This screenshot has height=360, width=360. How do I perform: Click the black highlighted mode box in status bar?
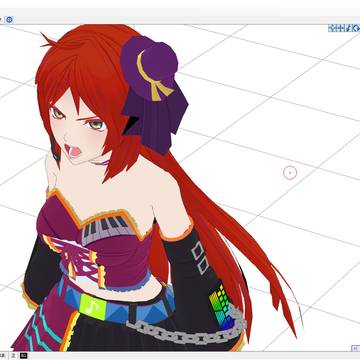[23, 356]
